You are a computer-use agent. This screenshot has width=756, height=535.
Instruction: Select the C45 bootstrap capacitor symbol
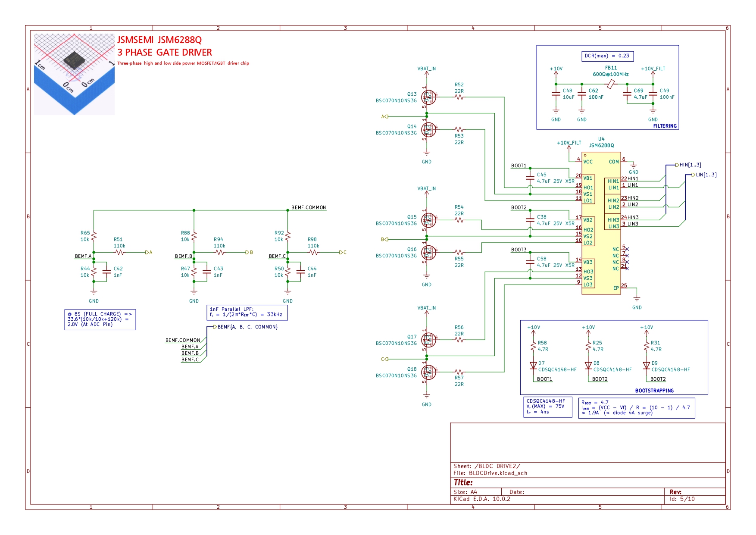point(530,178)
